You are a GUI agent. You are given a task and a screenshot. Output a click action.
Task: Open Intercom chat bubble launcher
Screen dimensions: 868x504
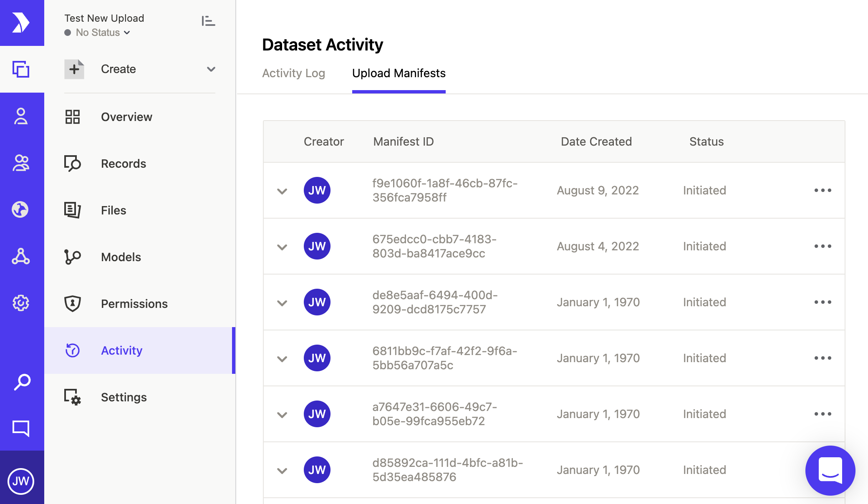[x=830, y=470]
